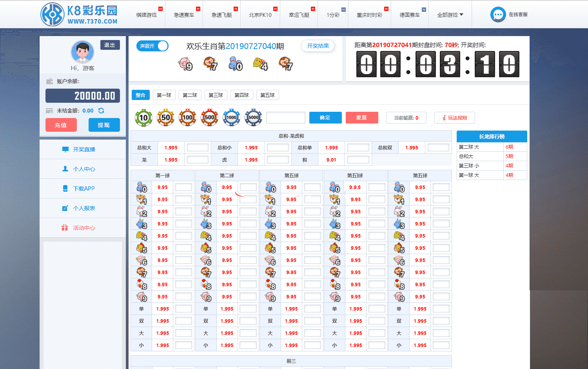Choose the 500 value betting chip
This screenshot has height=369, width=588.
[x=209, y=118]
